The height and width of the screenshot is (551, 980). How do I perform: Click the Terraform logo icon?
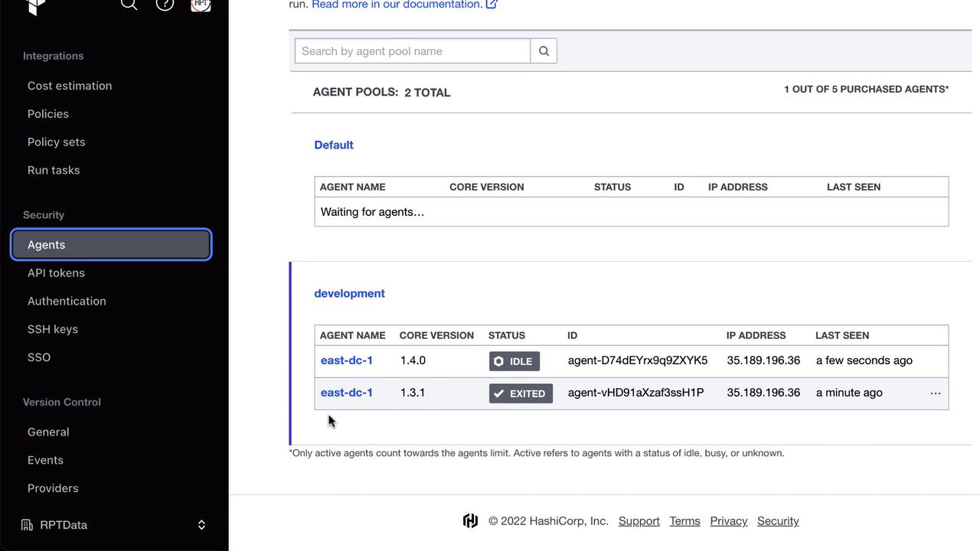35,6
